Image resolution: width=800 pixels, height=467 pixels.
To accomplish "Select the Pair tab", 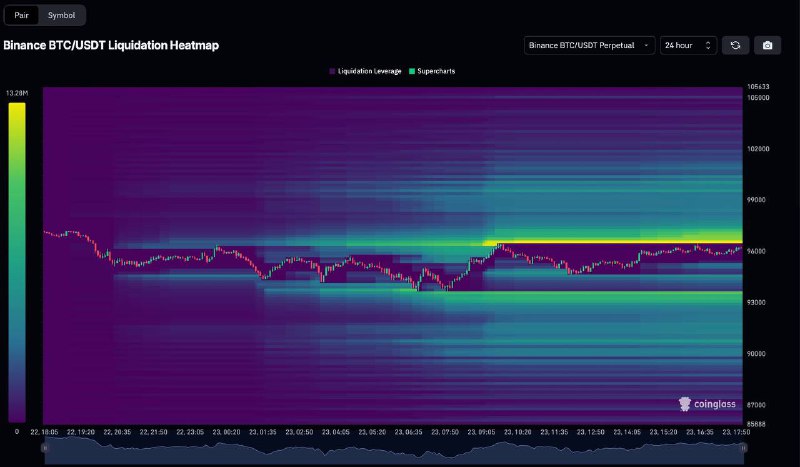I will 21,15.
